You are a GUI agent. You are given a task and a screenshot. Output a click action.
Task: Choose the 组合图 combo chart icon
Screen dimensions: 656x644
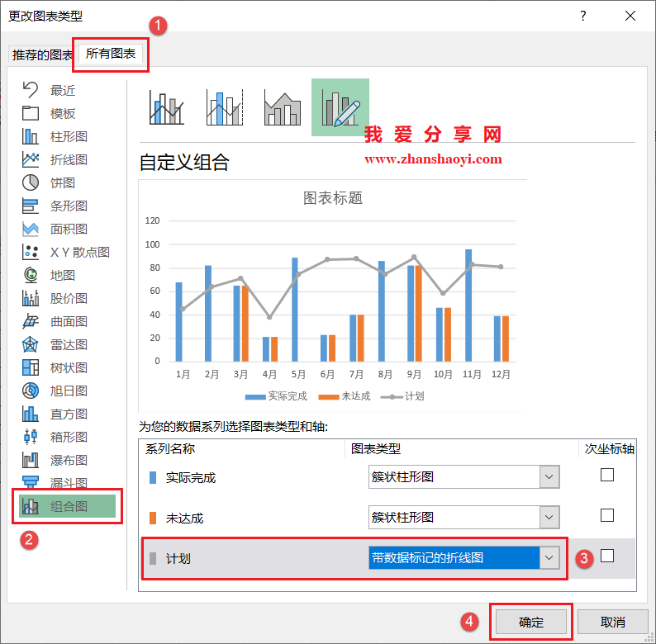[x=30, y=506]
